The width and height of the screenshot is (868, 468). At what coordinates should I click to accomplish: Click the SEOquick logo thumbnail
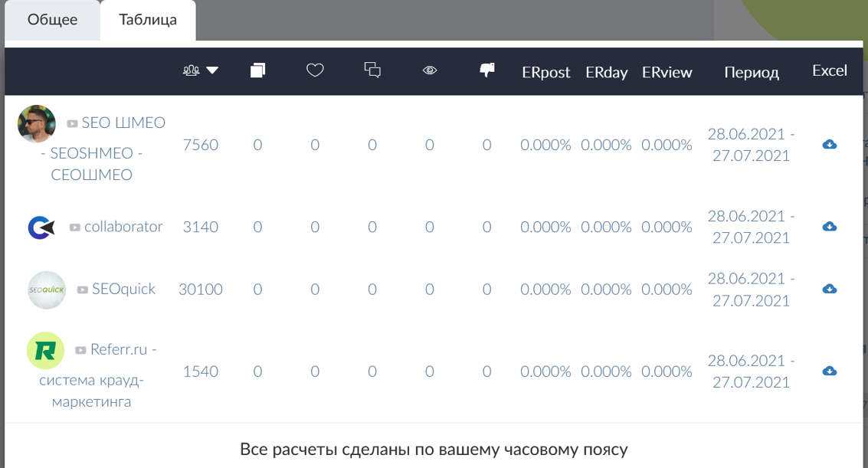(x=47, y=290)
